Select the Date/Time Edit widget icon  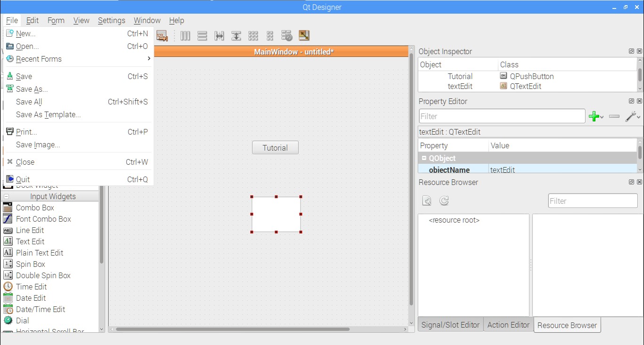8,309
